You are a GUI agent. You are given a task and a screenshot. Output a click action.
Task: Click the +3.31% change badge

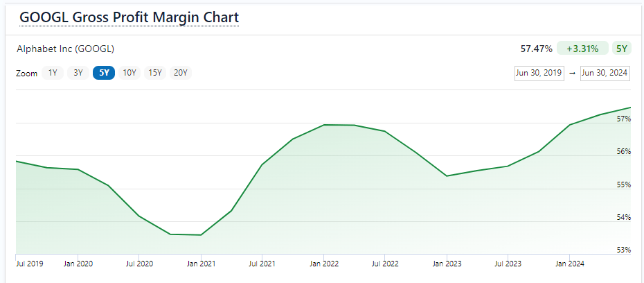[582, 49]
